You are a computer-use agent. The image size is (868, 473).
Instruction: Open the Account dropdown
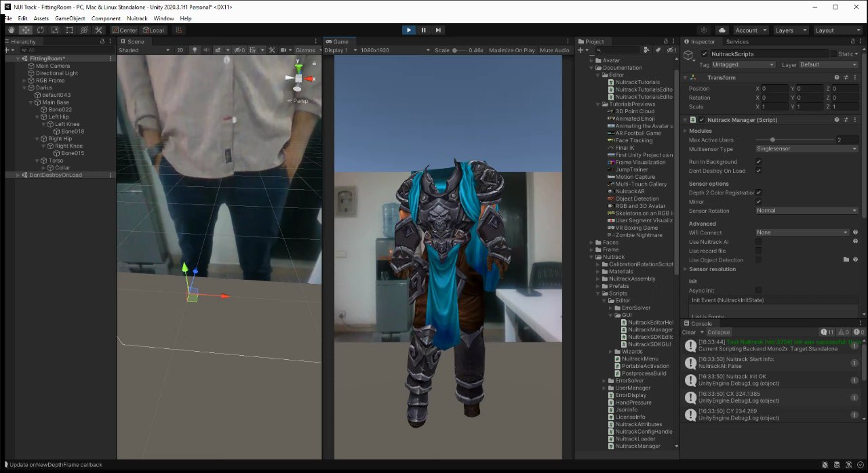pyautogui.click(x=751, y=30)
